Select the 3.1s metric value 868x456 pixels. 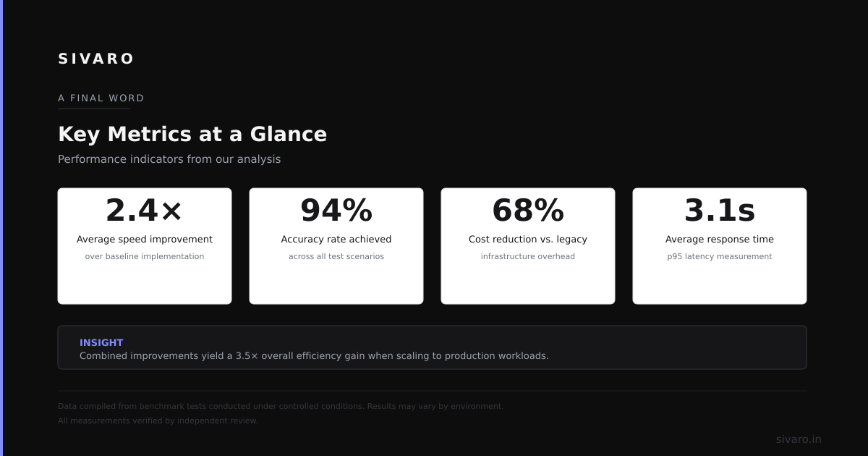pyautogui.click(x=720, y=211)
